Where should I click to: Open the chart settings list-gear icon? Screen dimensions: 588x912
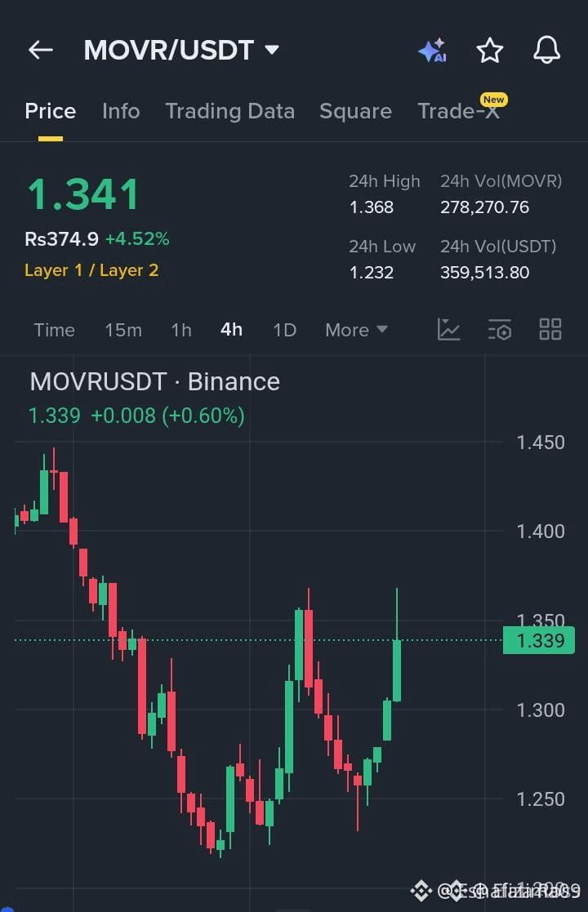(500, 329)
